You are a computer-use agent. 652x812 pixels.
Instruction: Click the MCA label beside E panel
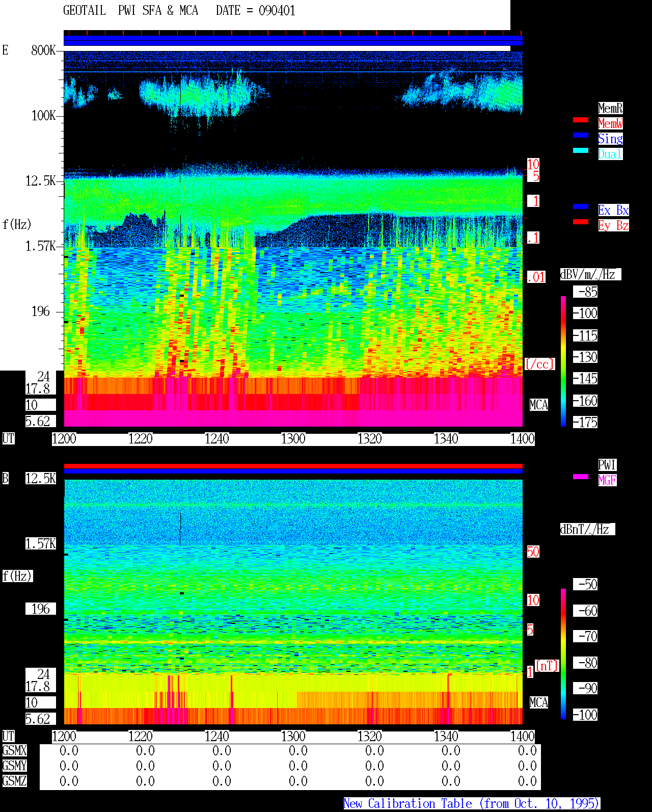539,405
